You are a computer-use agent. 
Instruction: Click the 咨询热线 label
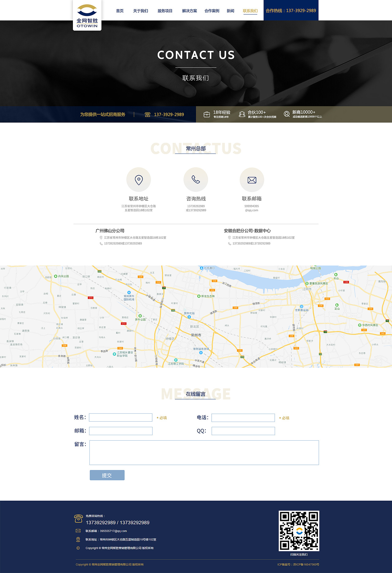pos(196,199)
